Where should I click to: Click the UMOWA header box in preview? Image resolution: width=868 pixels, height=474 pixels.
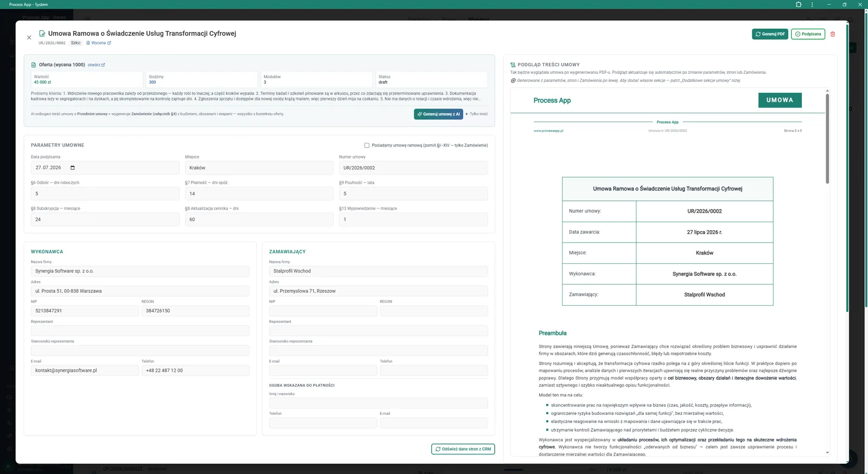coord(780,100)
